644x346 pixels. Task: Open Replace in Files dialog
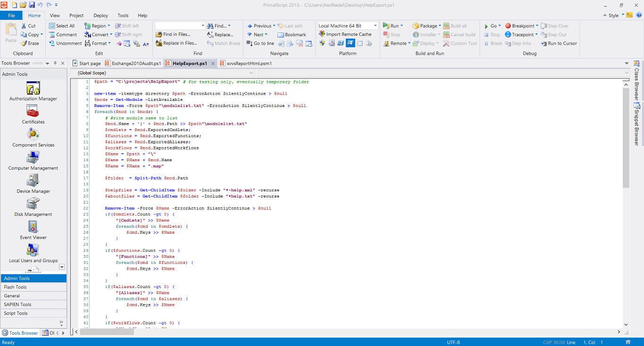176,43
